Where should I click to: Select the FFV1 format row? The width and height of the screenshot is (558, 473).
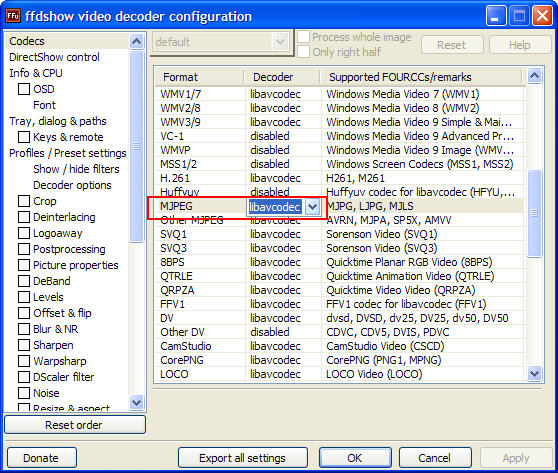(339, 304)
